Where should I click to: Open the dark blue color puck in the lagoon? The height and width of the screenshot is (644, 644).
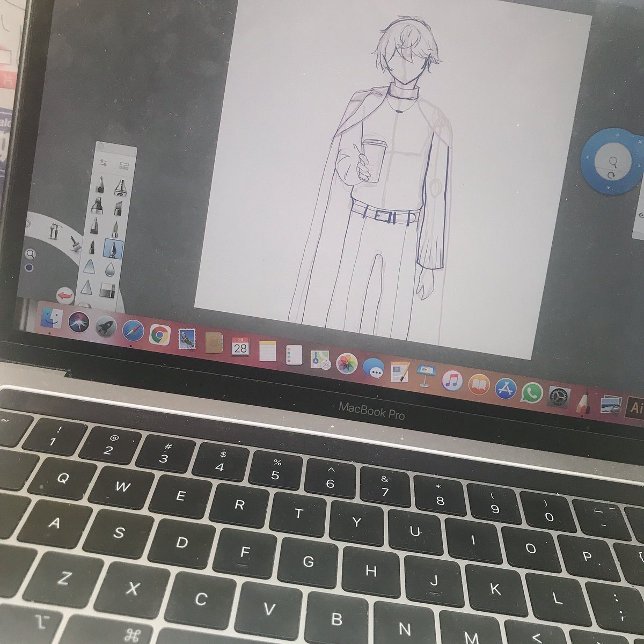click(x=28, y=267)
